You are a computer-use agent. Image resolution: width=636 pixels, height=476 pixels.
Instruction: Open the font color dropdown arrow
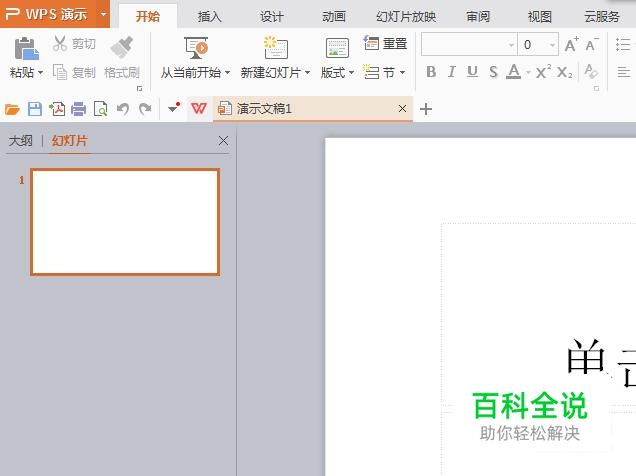pos(529,73)
